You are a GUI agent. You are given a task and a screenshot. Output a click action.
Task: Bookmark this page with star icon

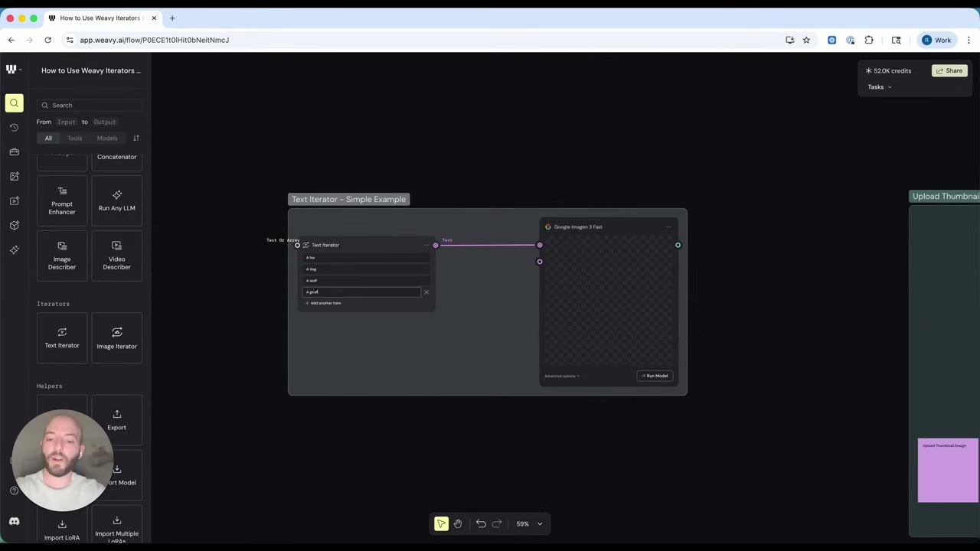click(806, 40)
